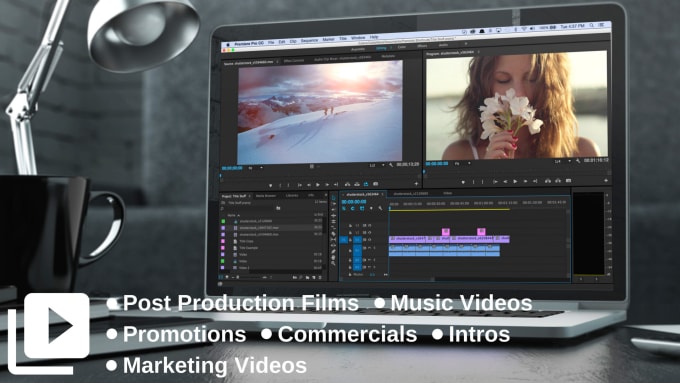Add marker in Source monitor
The image size is (680, 383).
pos(271,185)
